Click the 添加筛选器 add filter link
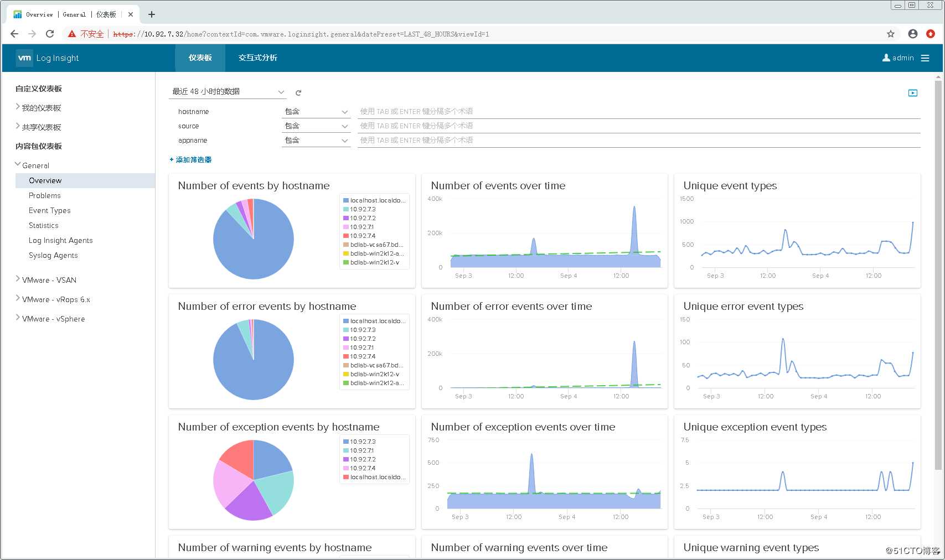The height and width of the screenshot is (560, 945). (190, 159)
